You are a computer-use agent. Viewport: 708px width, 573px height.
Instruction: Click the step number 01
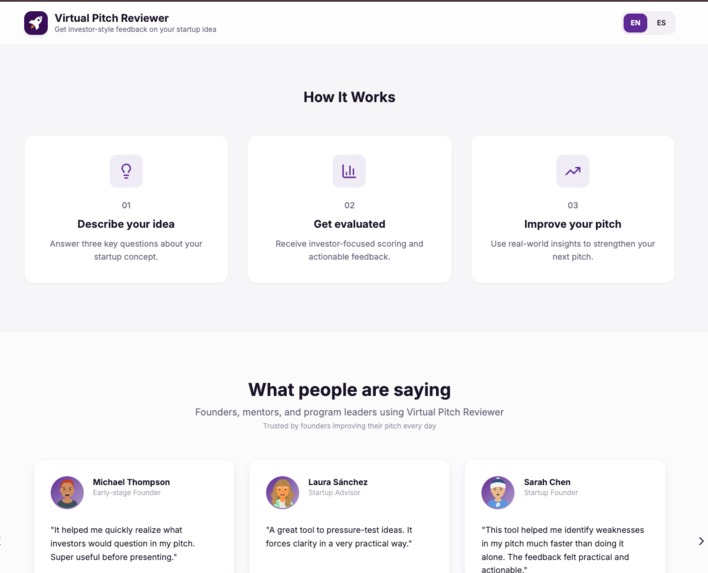(126, 205)
